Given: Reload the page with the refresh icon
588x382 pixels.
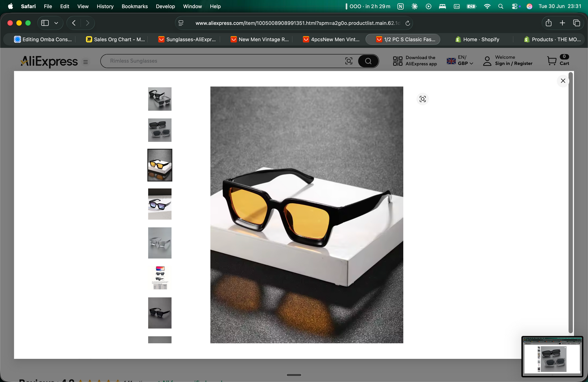Looking at the screenshot, I should pyautogui.click(x=407, y=23).
